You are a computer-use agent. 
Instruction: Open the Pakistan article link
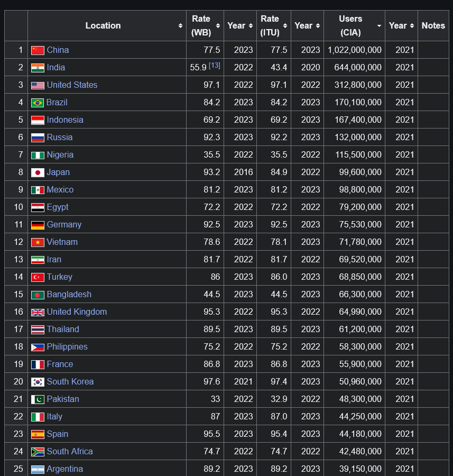tap(63, 399)
